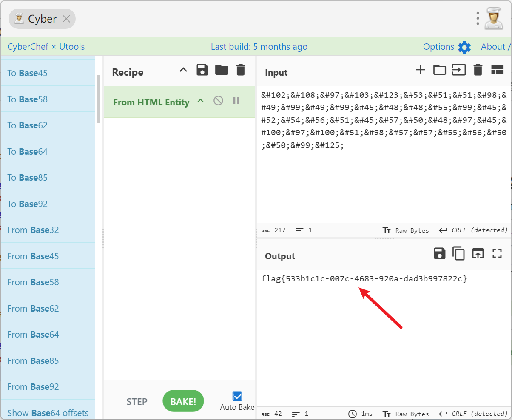Open output Raw Bytes encoding selector
This screenshot has height=420, width=512.
click(406, 414)
